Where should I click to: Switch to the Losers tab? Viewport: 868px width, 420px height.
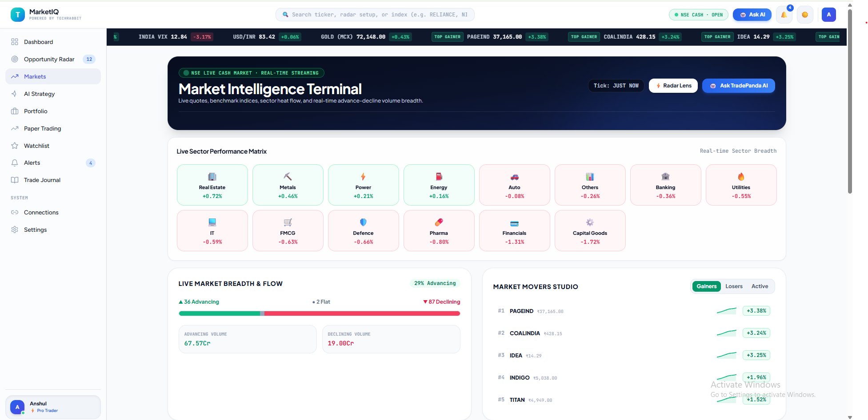[734, 286]
